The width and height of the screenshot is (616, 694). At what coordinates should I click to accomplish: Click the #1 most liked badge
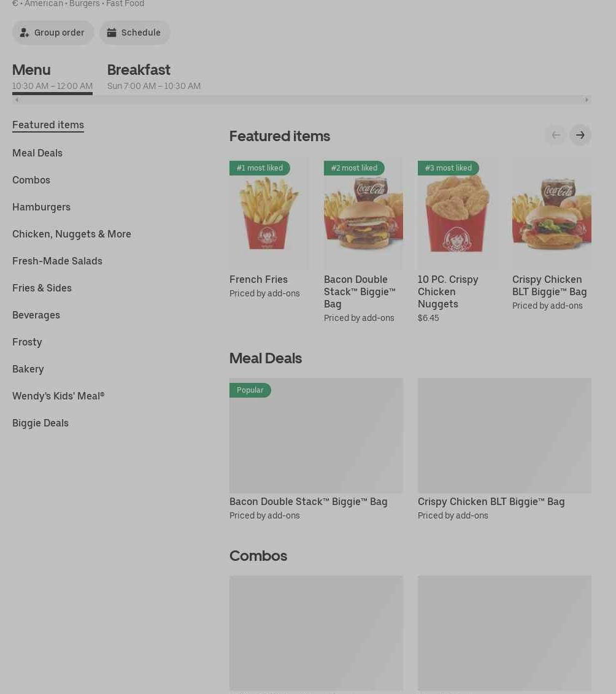[x=260, y=168]
